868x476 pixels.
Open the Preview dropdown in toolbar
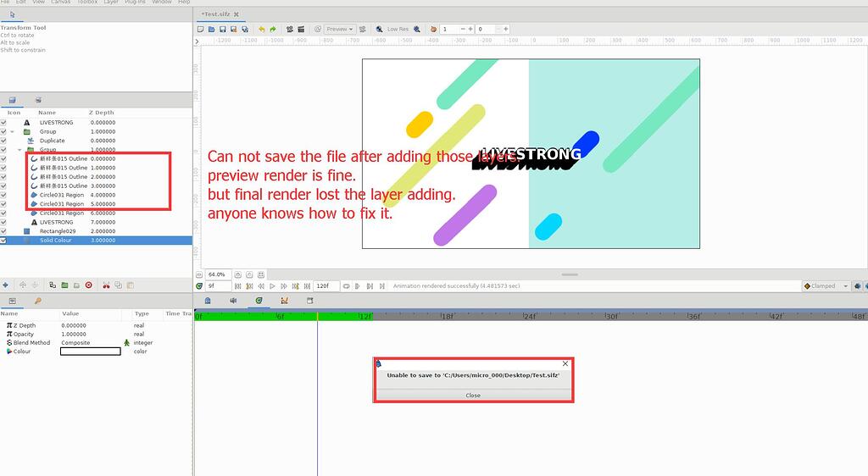click(x=339, y=29)
